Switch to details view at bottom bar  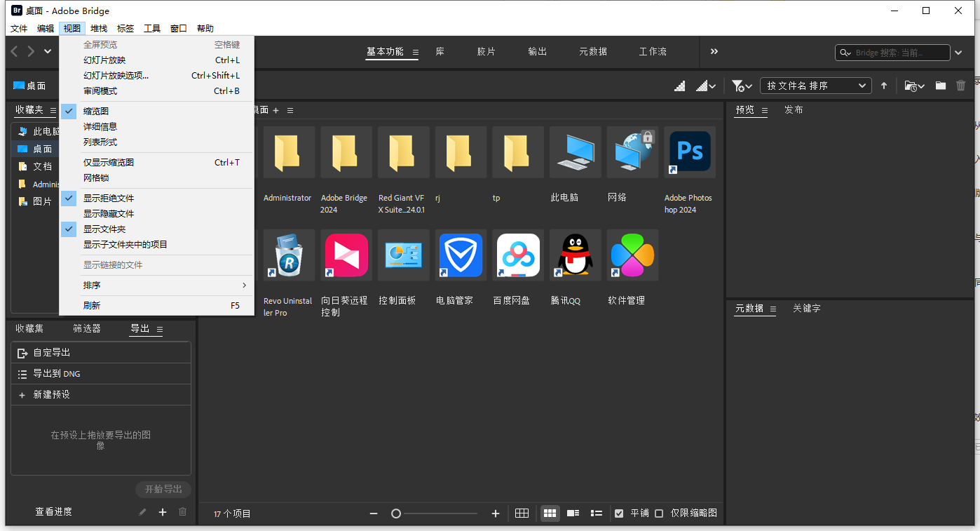573,513
